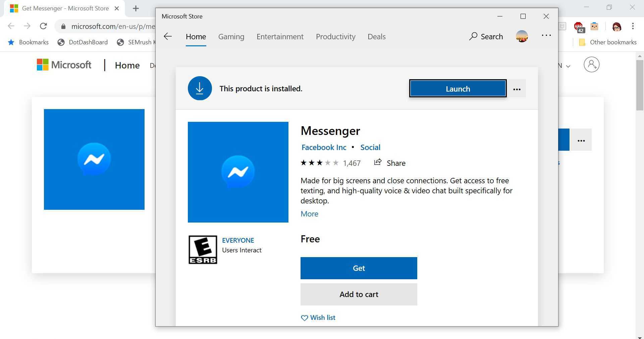Click the extension icon beside Adblock
The height and width of the screenshot is (339, 644).
tap(594, 26)
